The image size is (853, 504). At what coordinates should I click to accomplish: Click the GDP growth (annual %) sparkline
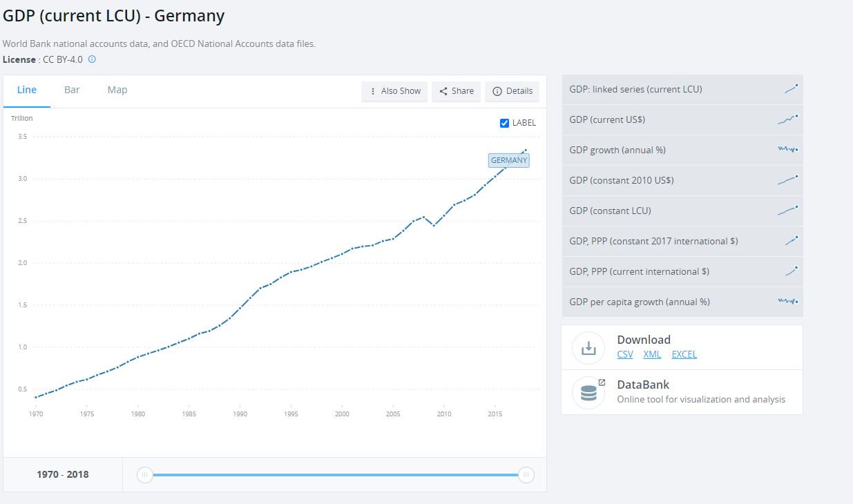coord(788,150)
